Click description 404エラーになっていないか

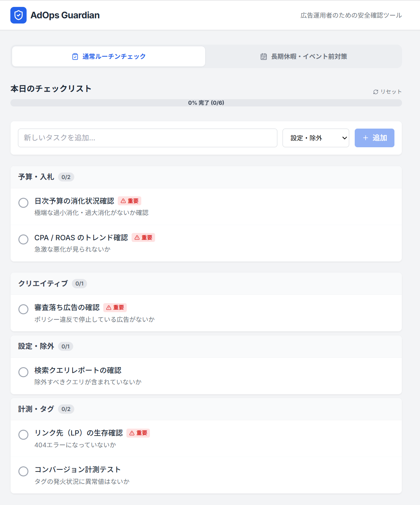click(75, 445)
